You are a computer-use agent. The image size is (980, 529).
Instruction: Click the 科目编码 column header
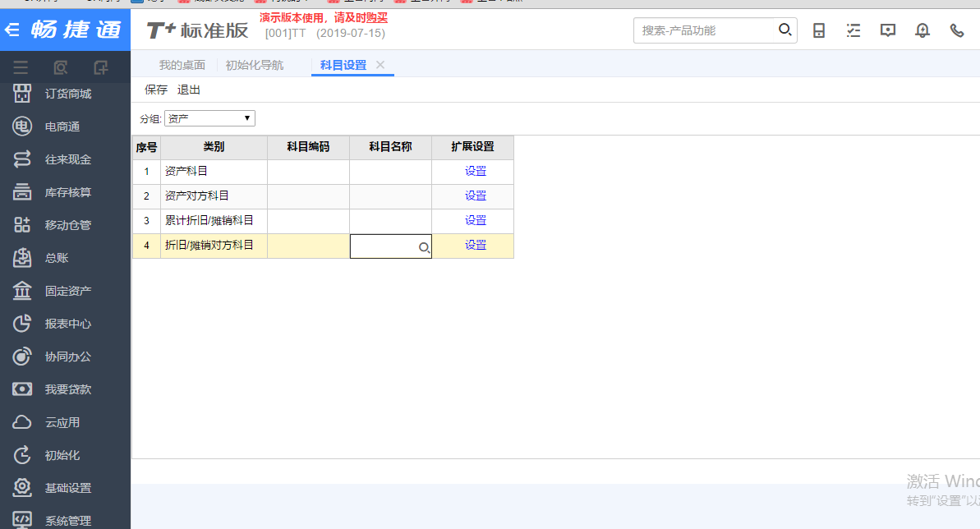308,148
